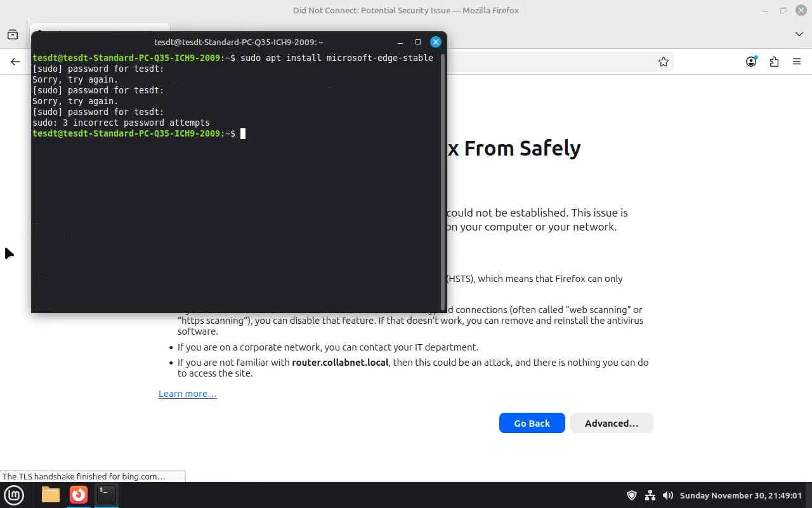Viewport: 812px width, 508px height.
Task: Open the network connections tray icon
Action: (x=650, y=495)
